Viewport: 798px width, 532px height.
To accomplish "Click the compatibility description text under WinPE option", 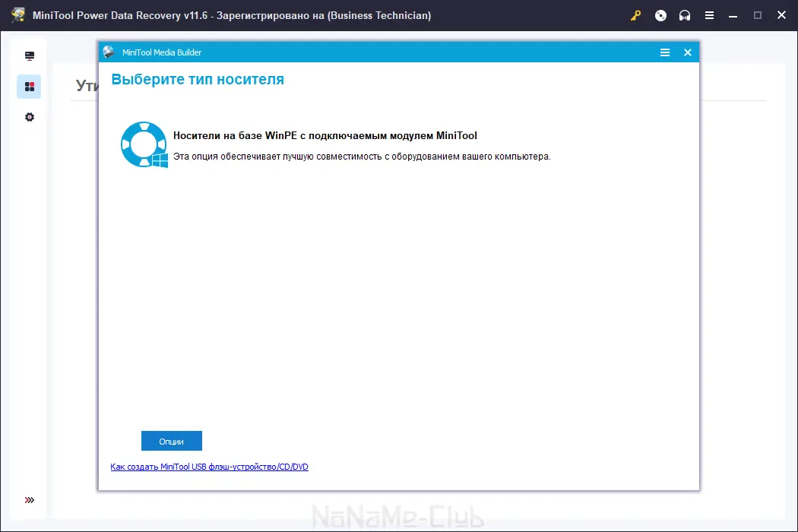I will point(362,157).
